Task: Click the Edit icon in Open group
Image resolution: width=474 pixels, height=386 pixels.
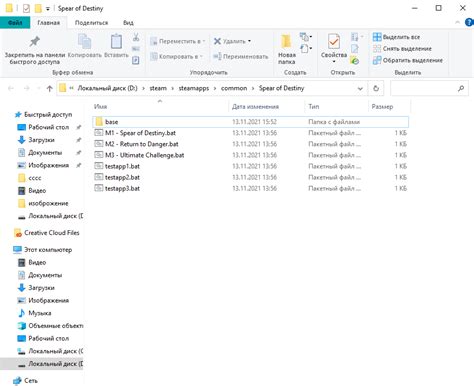Action: [355, 49]
